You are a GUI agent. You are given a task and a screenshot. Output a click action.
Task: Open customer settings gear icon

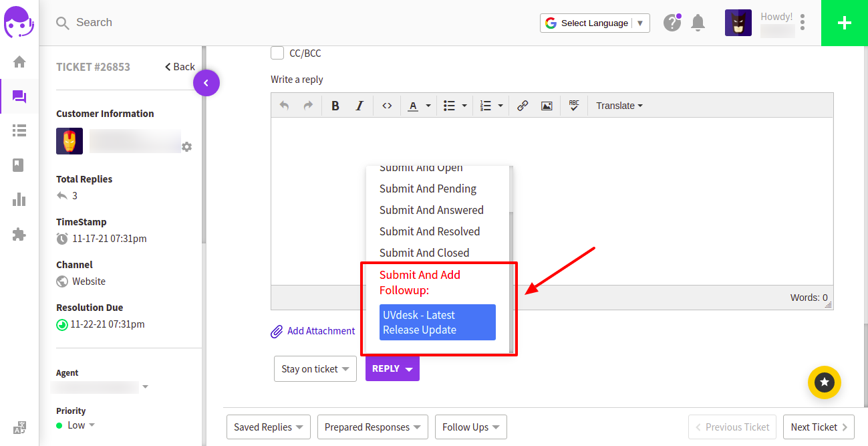186,146
